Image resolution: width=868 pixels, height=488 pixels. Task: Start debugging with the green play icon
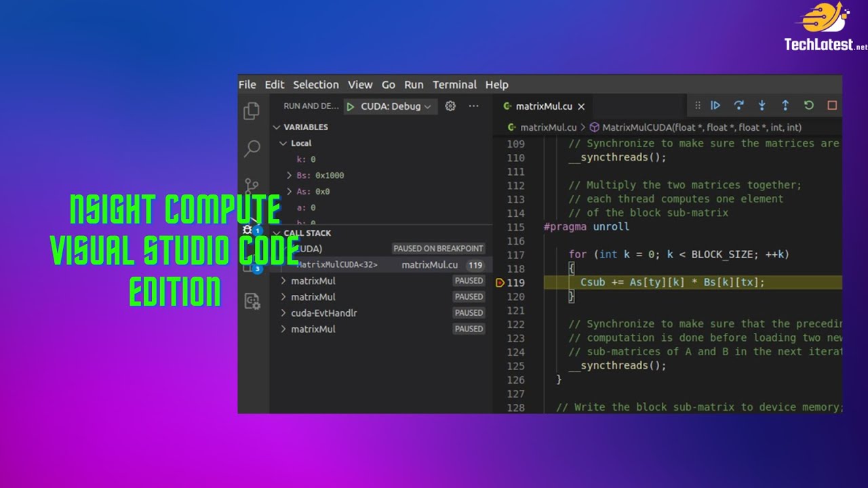pyautogui.click(x=351, y=106)
